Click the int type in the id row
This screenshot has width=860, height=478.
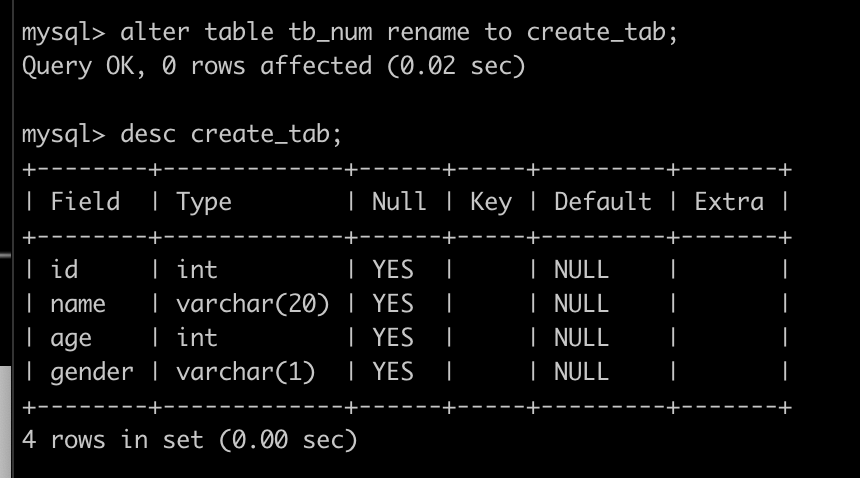point(197,270)
